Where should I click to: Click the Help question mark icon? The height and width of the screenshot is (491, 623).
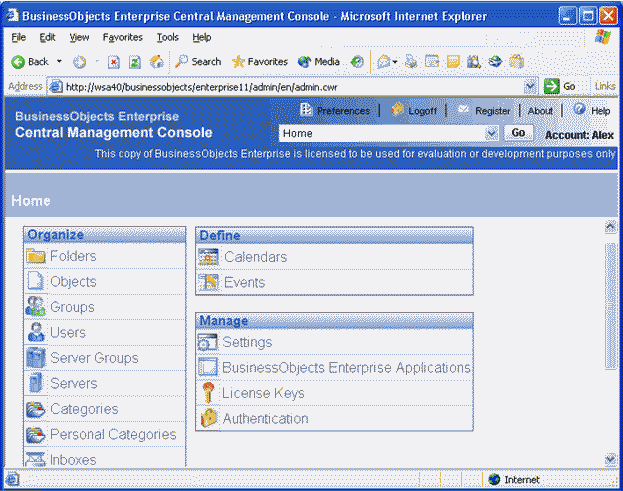(580, 109)
